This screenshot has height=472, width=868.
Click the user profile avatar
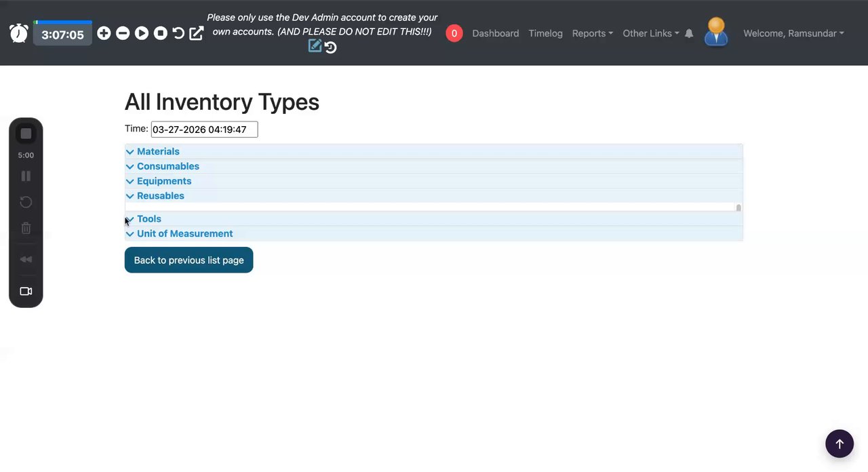click(716, 33)
